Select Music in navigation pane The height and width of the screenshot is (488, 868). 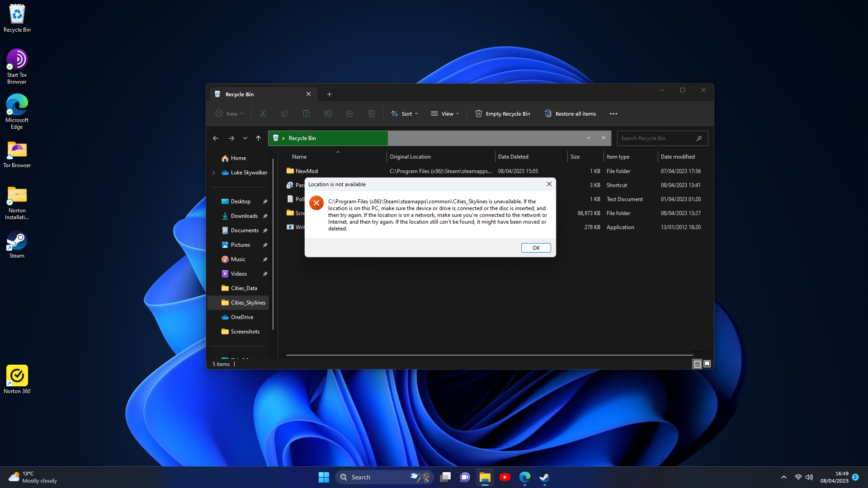(238, 259)
